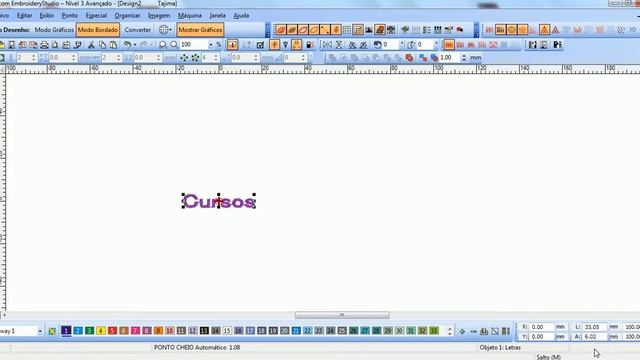Toggle the checkmark box icon in toolbar
This screenshot has width=640, height=360.
(x=260, y=45)
